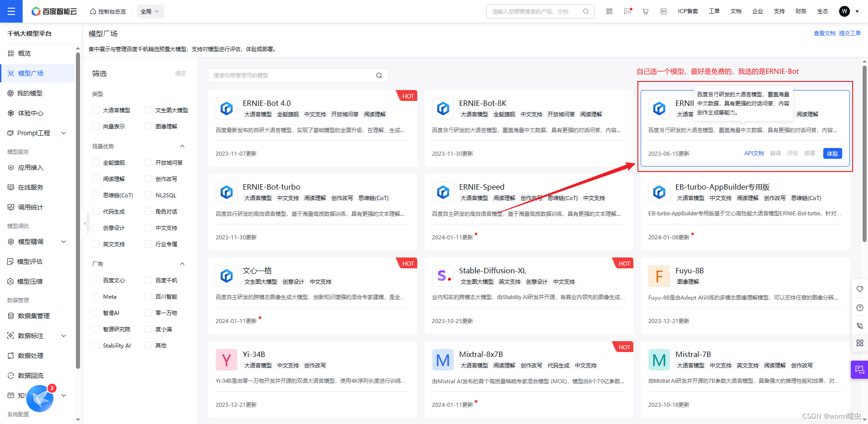
Task: Focus the top product and document search field
Action: click(540, 11)
